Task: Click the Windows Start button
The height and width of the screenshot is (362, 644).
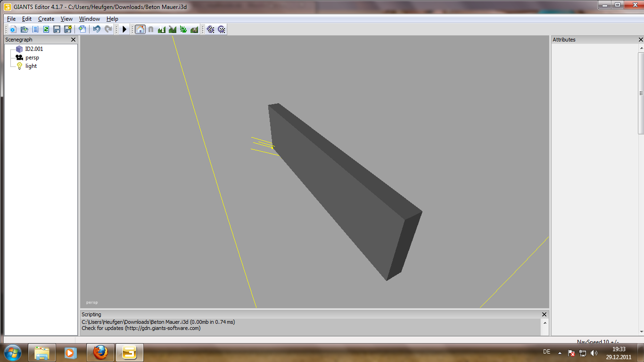Action: [x=12, y=353]
